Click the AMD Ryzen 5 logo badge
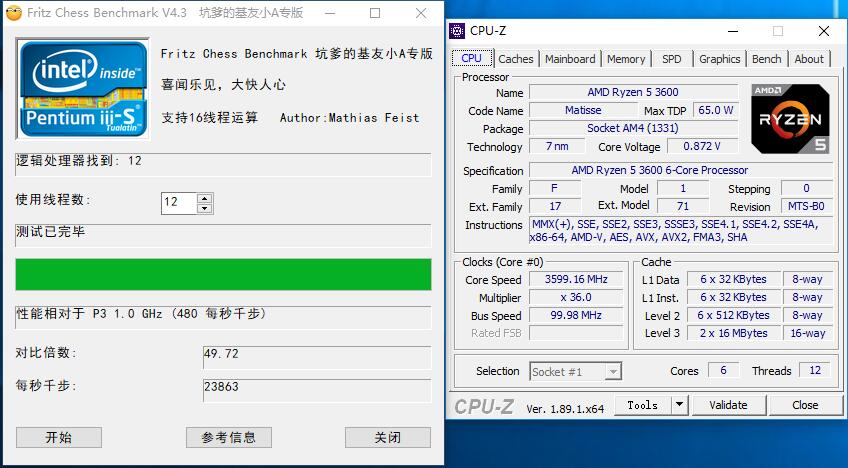The width and height of the screenshot is (848, 468). click(790, 118)
